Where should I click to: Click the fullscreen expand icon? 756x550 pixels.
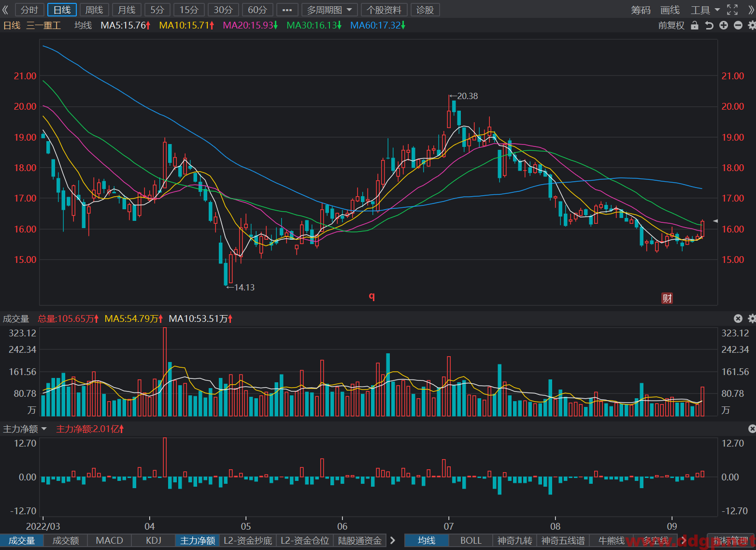[732, 10]
